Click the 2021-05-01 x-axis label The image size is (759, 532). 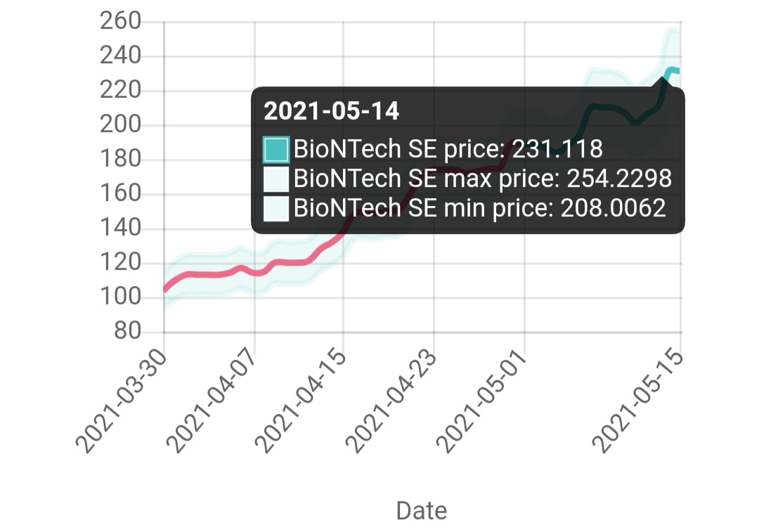[484, 402]
